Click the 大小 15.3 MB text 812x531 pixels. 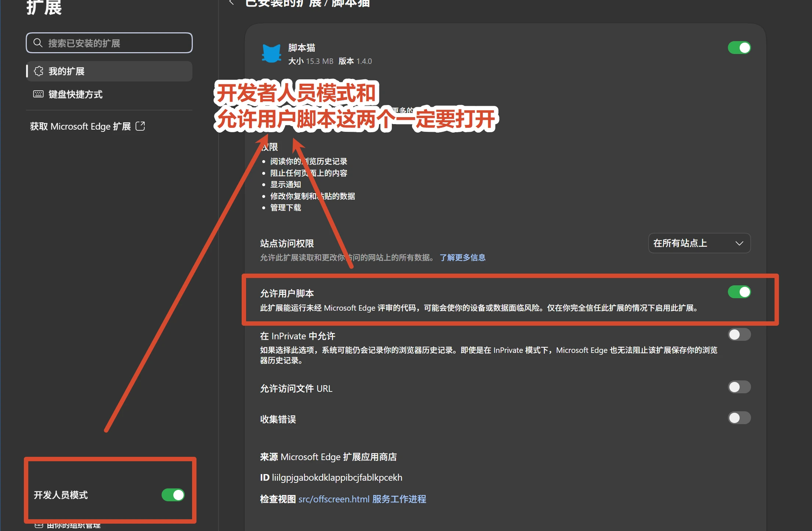(x=311, y=61)
